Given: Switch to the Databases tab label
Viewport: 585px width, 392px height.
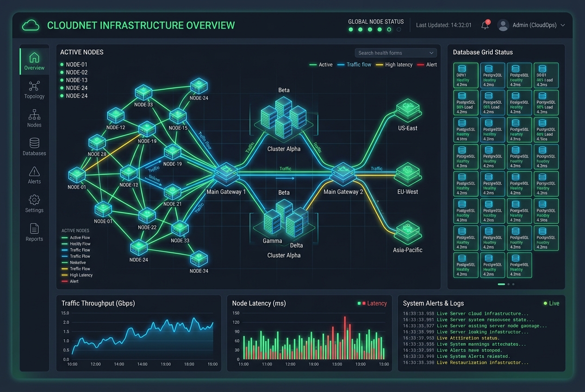Looking at the screenshot, I should click(x=34, y=153).
